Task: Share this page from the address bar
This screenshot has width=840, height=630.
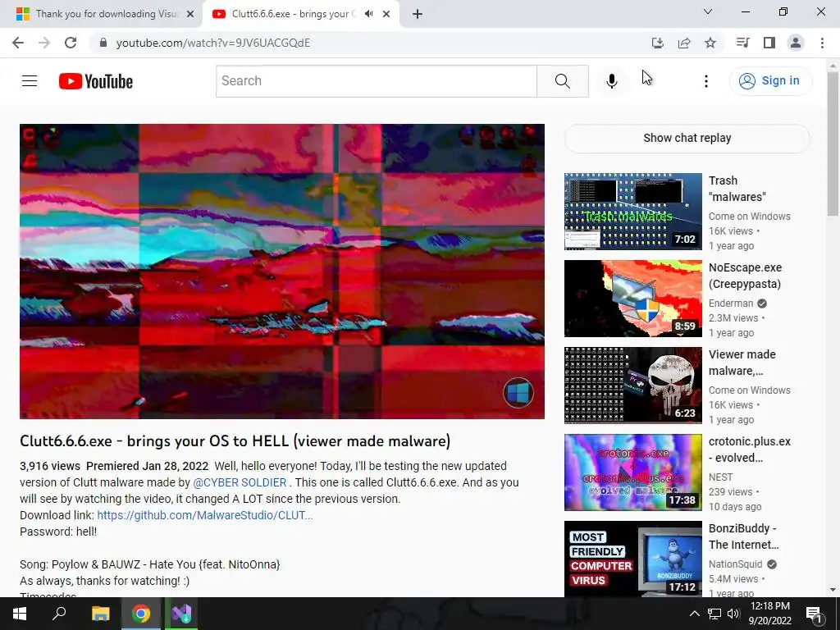Action: pos(684,43)
